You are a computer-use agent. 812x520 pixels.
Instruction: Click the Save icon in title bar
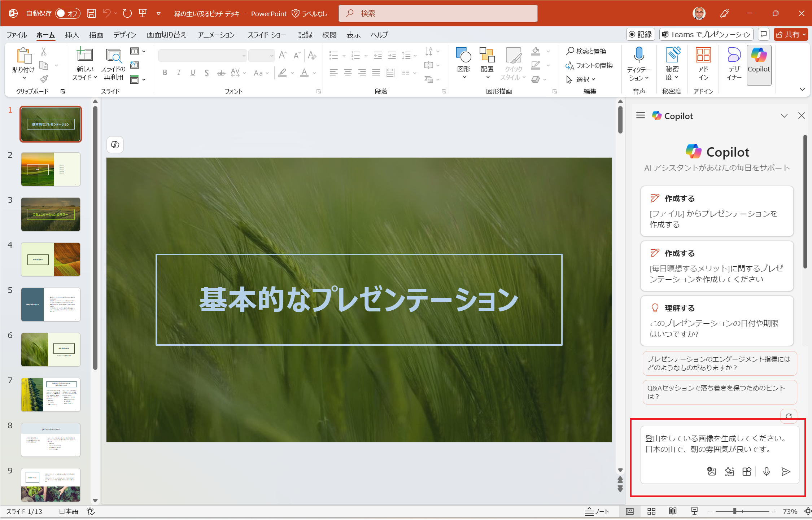(x=91, y=13)
